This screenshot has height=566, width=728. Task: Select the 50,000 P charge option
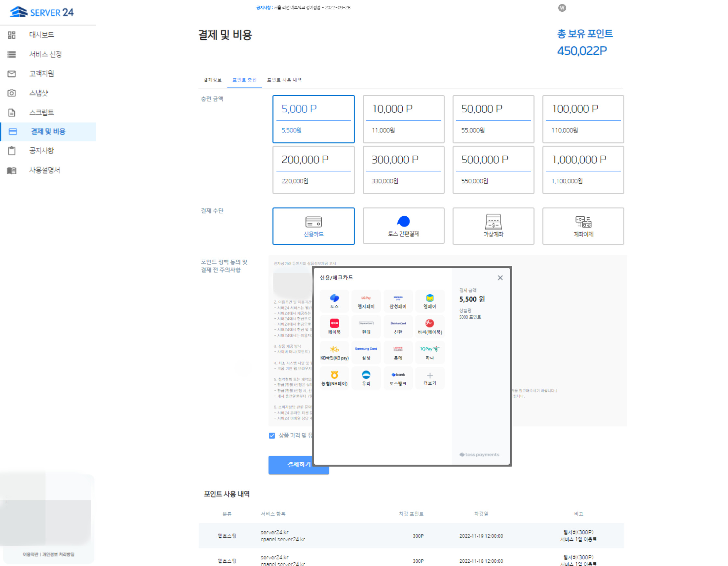pyautogui.click(x=493, y=119)
